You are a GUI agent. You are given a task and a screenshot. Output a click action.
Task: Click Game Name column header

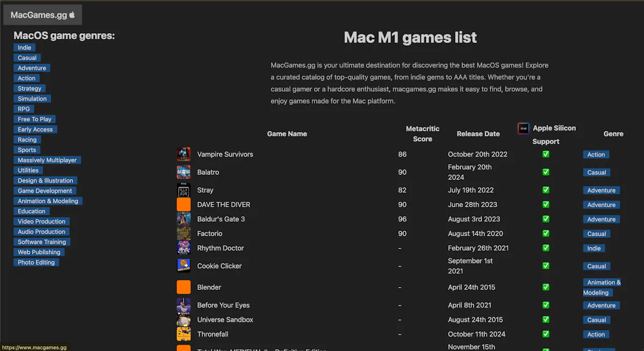287,134
